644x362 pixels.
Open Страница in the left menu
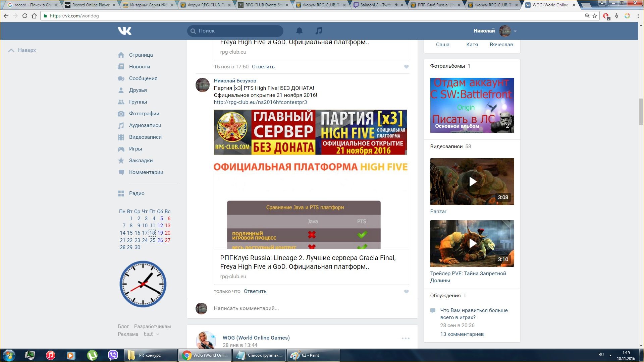coord(141,55)
